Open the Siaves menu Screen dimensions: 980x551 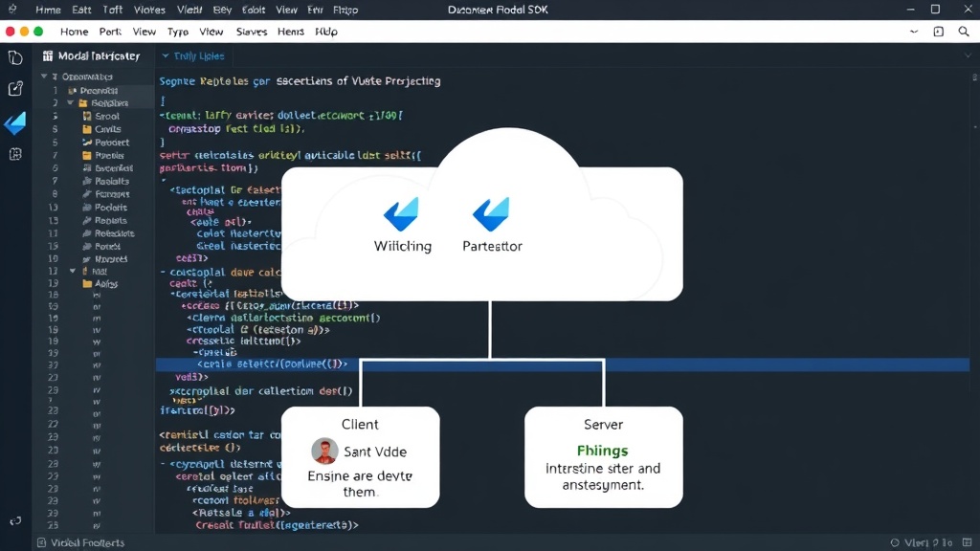(252, 32)
